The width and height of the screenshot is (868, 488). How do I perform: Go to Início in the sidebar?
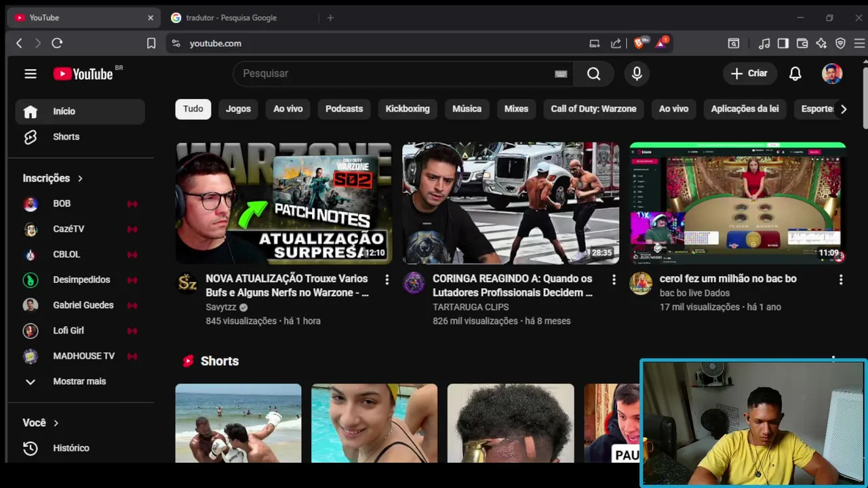(80, 111)
